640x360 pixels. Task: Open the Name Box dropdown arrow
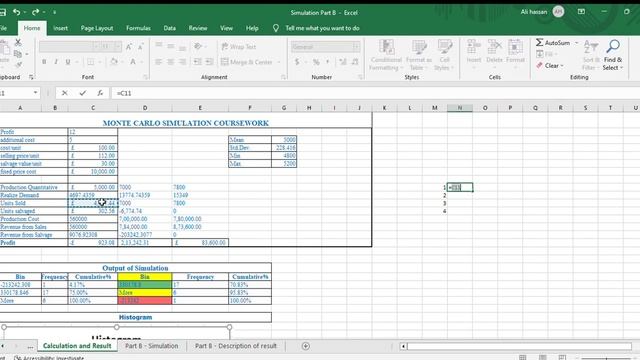[x=36, y=93]
